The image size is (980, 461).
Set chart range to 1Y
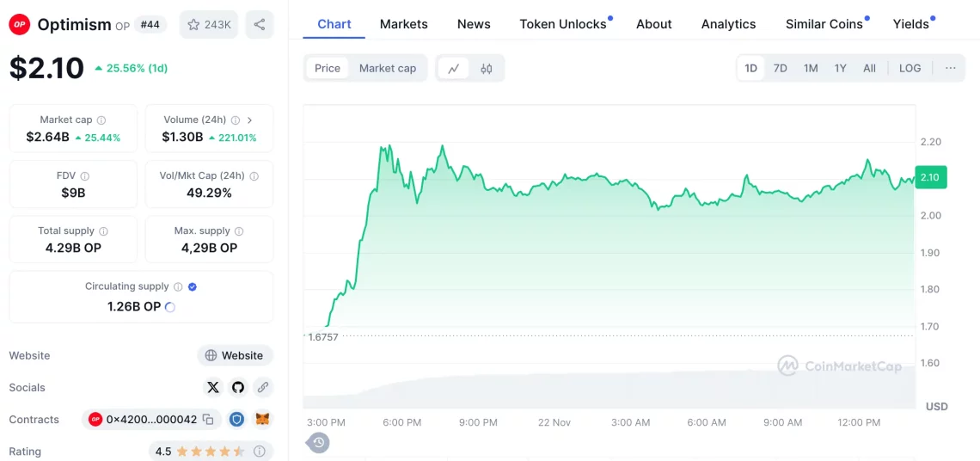[841, 68]
